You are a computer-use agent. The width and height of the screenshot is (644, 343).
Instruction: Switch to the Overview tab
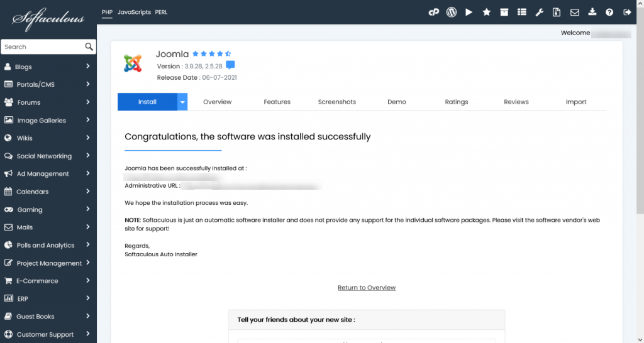[217, 102]
